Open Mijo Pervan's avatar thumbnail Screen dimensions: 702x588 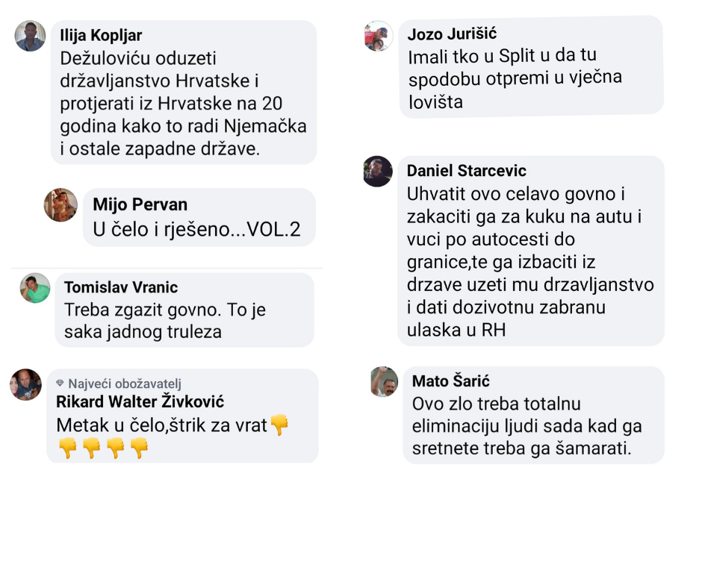tap(60, 204)
